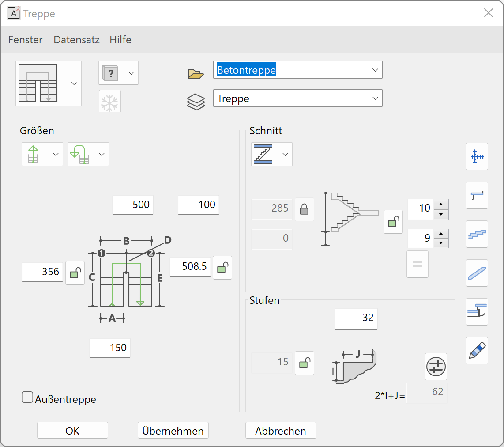Click the blue dimensioning cross icon
Screen dimensions: 504x447
(x=477, y=157)
